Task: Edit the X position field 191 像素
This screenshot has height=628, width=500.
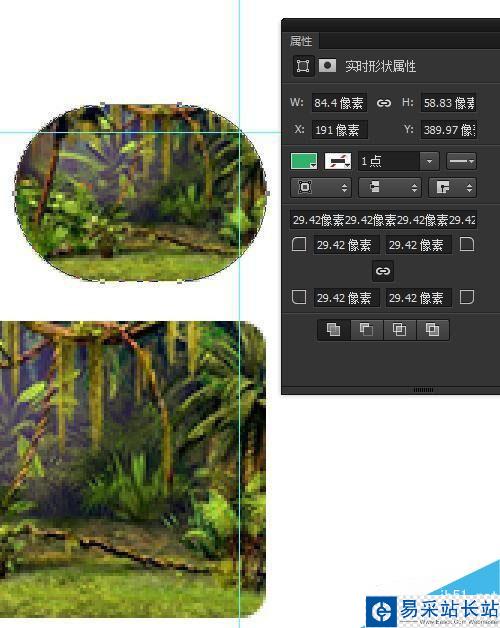Action: [x=339, y=130]
